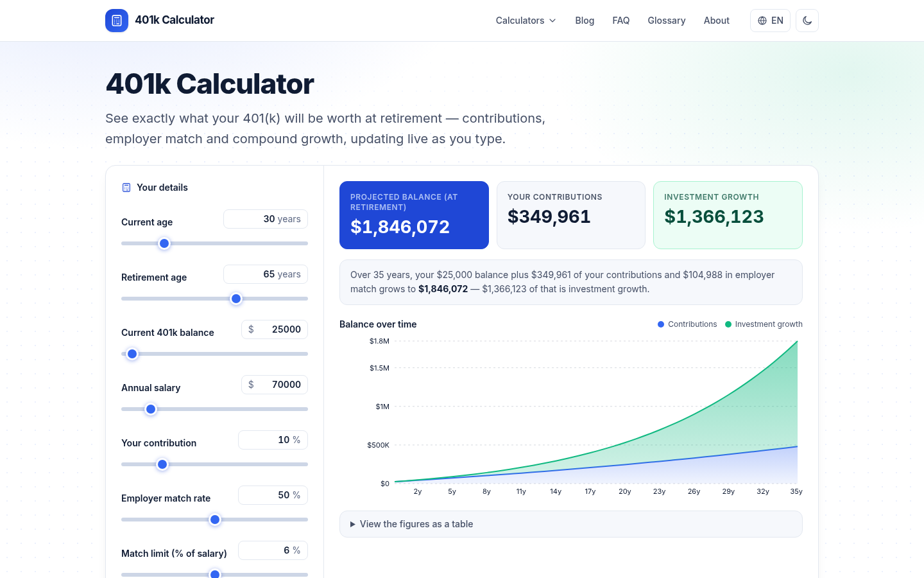Select the Employer match rate percent field
This screenshot has width=924, height=578.
273,495
